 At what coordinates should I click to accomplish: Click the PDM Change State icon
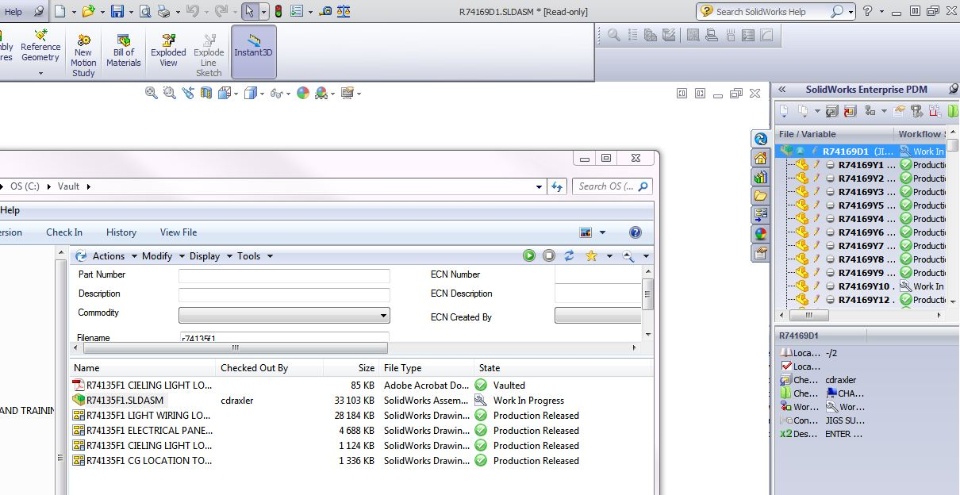pyautogui.click(x=869, y=111)
